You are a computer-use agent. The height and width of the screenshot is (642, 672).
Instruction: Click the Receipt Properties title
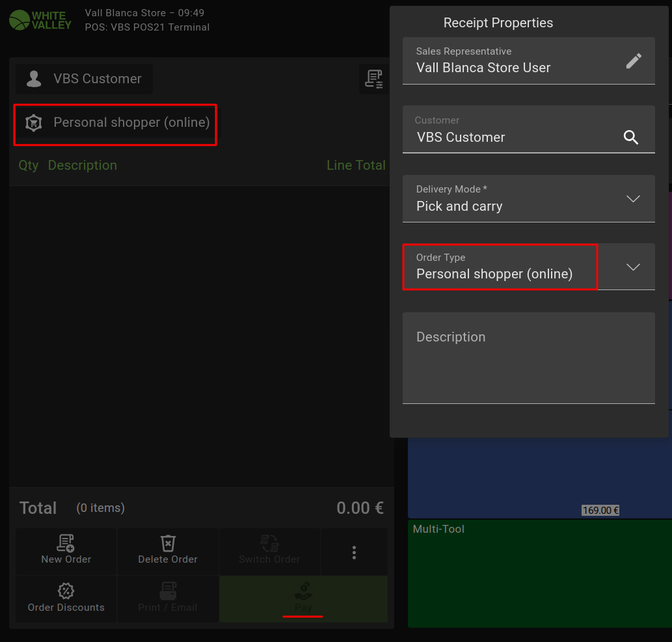pos(498,23)
